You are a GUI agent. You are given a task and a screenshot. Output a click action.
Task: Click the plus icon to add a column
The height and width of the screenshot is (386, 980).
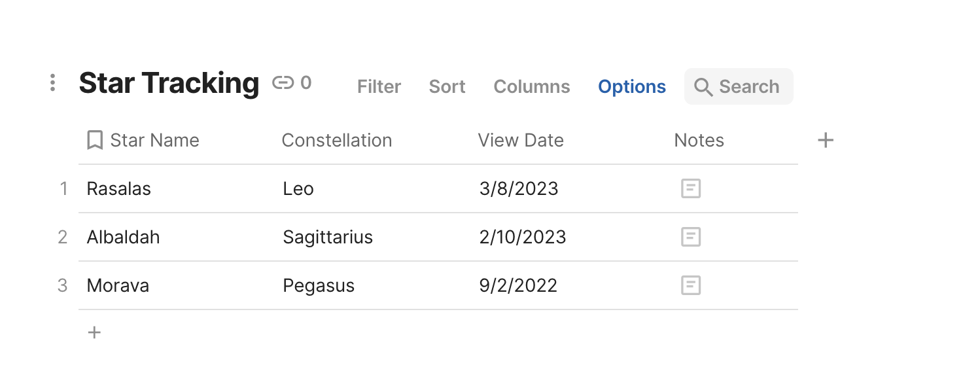point(826,139)
